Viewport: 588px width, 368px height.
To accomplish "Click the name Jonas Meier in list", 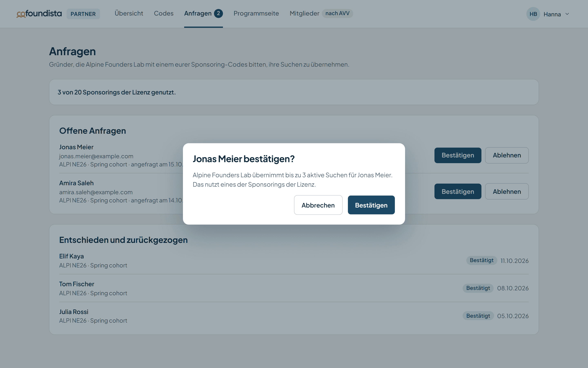I will click(76, 147).
